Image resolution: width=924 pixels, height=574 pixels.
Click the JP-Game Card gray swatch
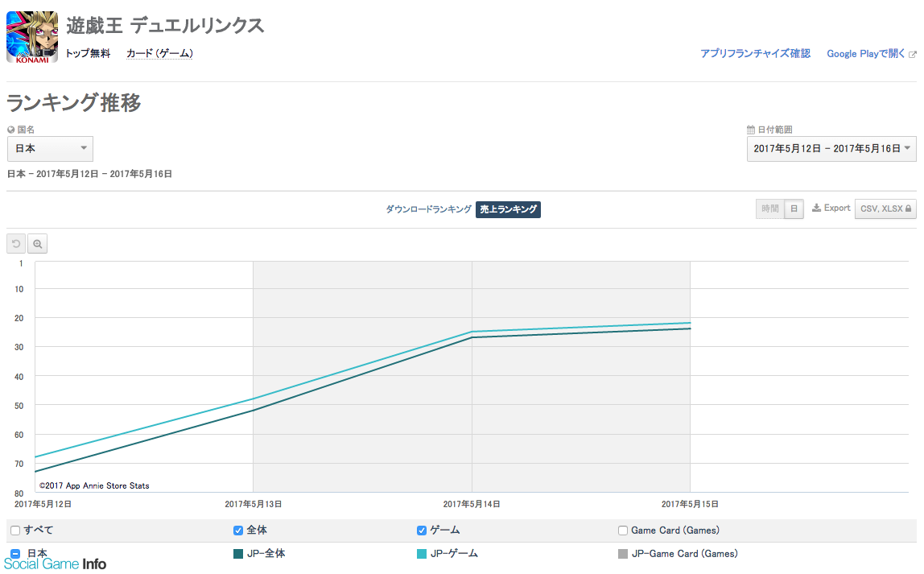pyautogui.click(x=623, y=554)
